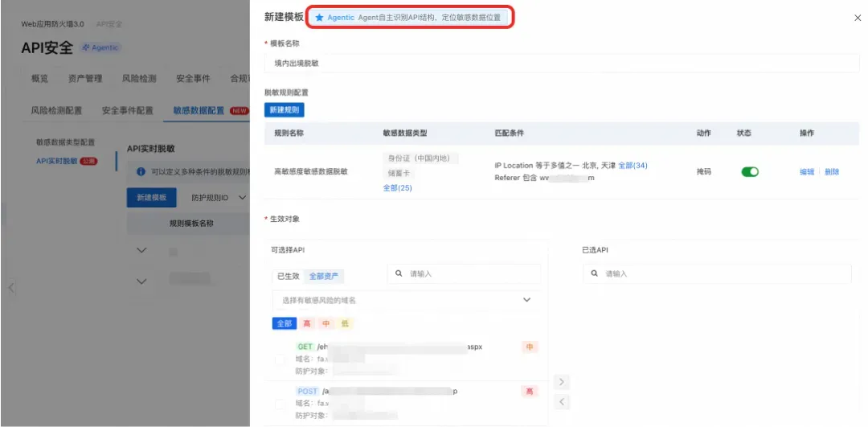This screenshot has width=868, height=427.
Task: Filter APIs by 低 risk level
Action: pos(345,323)
